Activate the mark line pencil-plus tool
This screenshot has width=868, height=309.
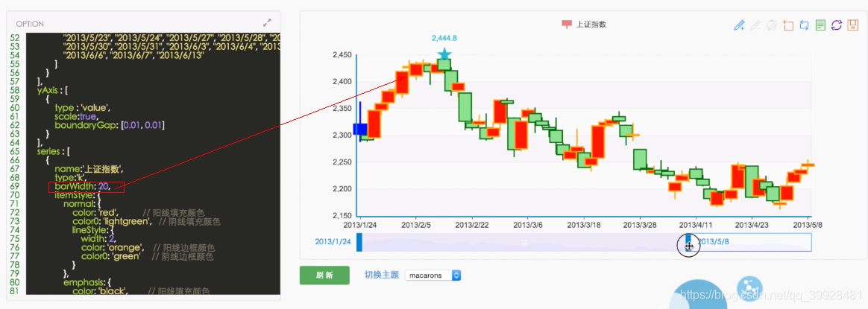(739, 25)
